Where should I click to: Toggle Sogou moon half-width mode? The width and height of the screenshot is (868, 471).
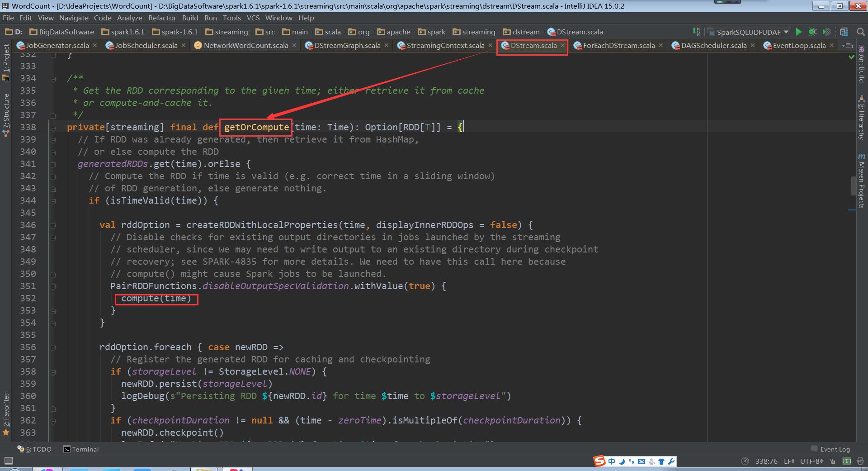click(622, 461)
